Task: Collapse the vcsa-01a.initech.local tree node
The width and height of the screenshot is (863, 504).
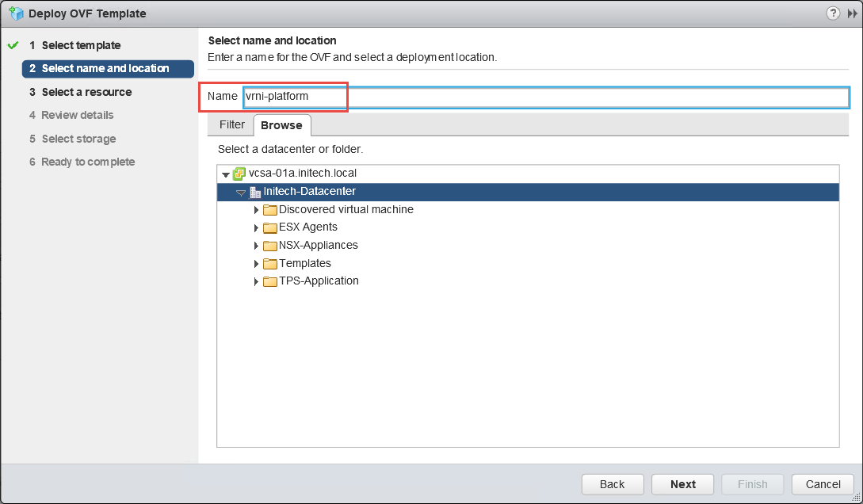Action: point(226,174)
